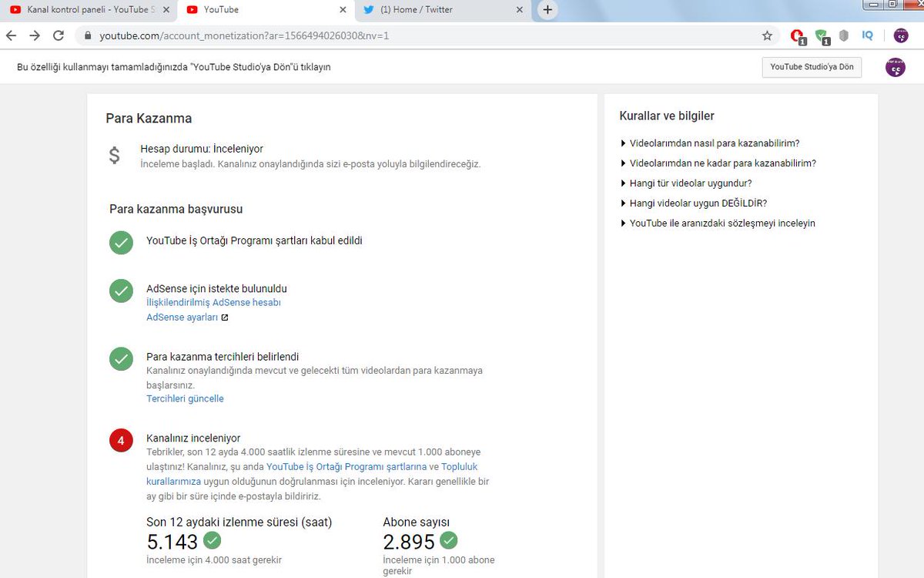Close the Kanal kontrol paneli tab
The image size is (924, 578).
click(x=166, y=10)
